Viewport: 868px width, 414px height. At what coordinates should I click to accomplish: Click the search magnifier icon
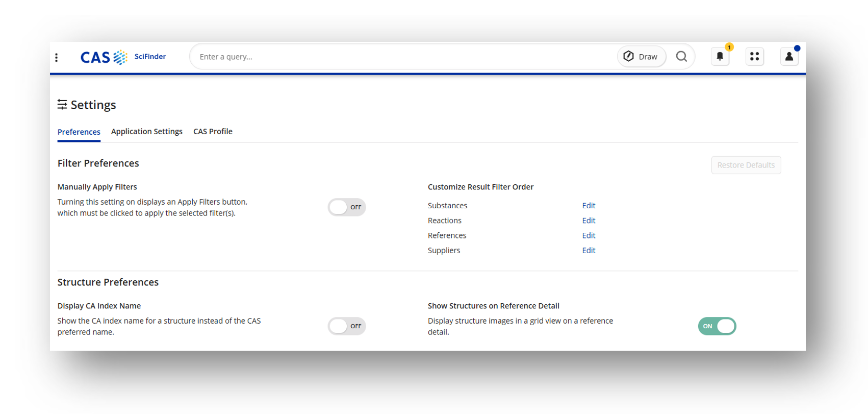coord(681,57)
